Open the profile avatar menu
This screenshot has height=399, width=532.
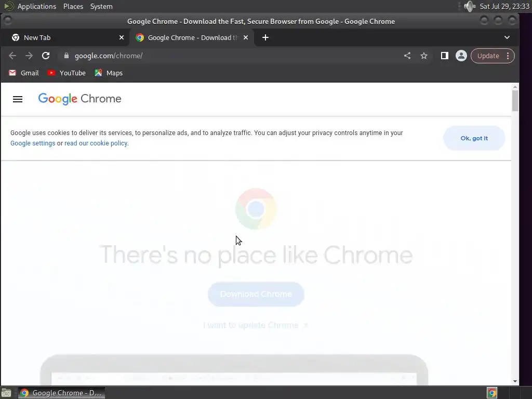461,56
